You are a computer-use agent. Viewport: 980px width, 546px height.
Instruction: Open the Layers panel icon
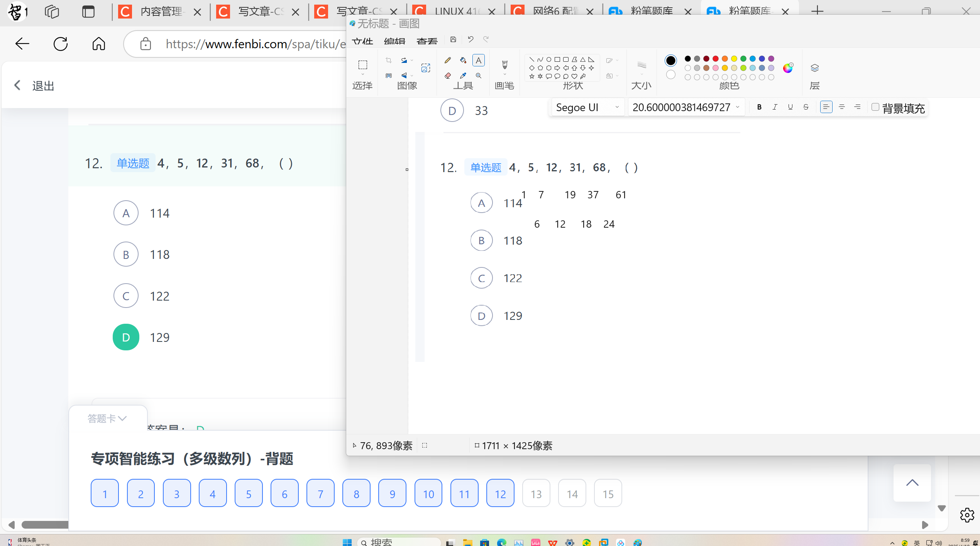tap(814, 68)
